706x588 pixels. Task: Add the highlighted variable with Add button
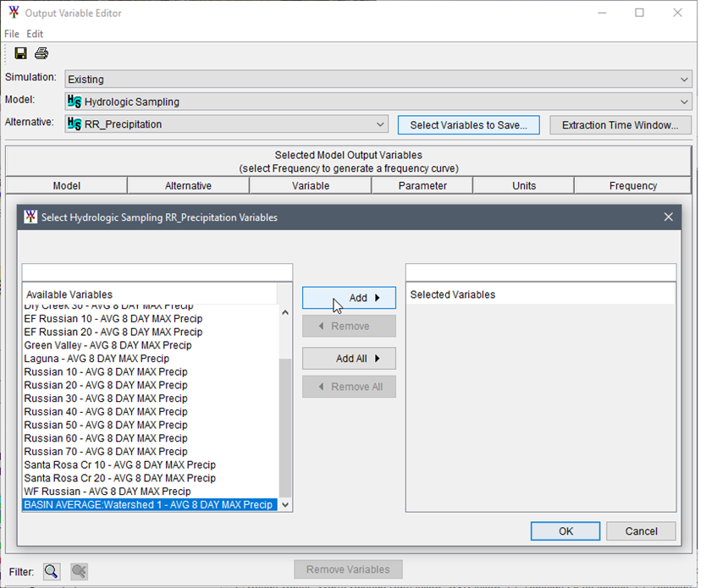click(x=349, y=297)
